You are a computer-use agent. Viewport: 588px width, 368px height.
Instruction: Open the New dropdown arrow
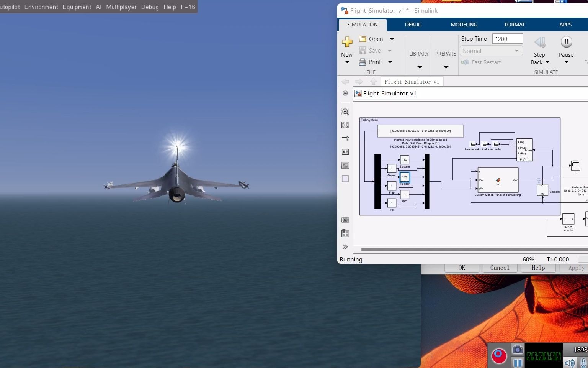[x=347, y=62]
